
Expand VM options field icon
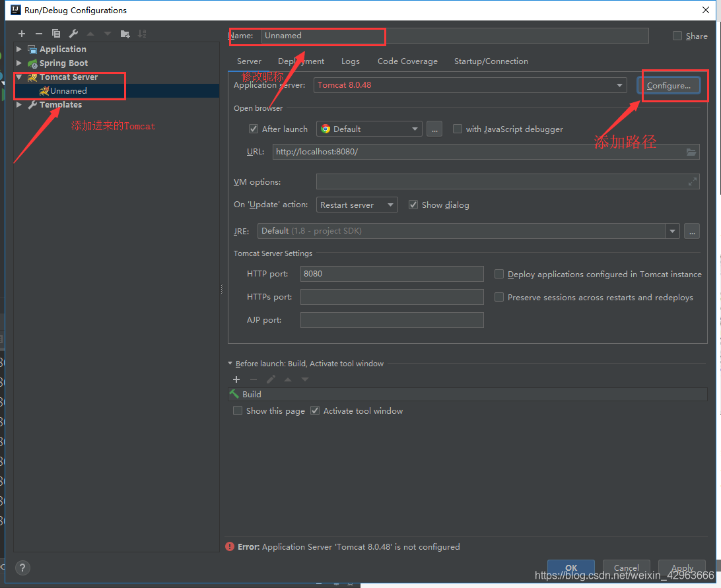[x=692, y=182]
